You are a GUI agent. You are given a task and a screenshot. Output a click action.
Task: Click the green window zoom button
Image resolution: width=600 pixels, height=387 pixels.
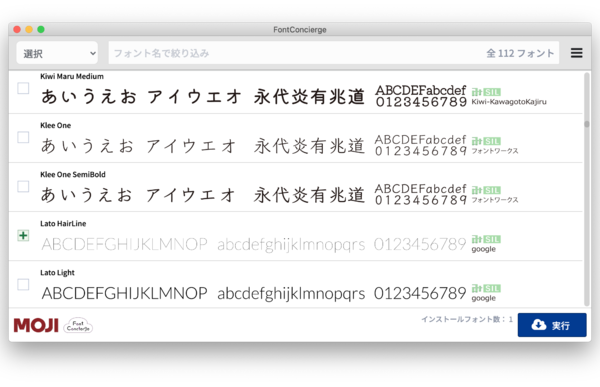[x=41, y=29]
